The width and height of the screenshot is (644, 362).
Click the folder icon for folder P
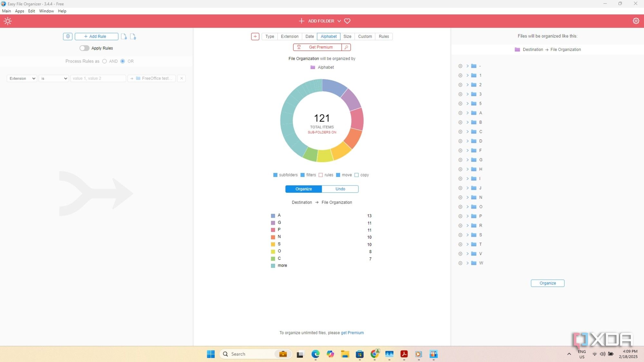474,216
